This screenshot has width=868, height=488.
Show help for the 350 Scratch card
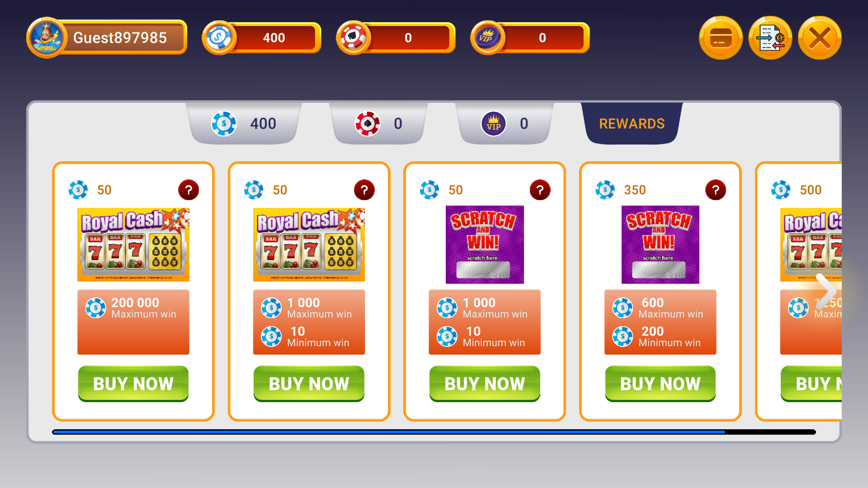click(716, 190)
